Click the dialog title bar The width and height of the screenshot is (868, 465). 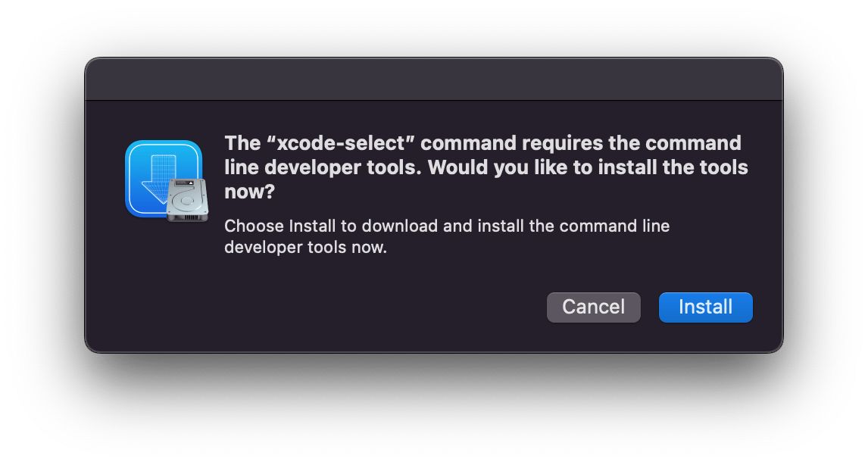(434, 79)
